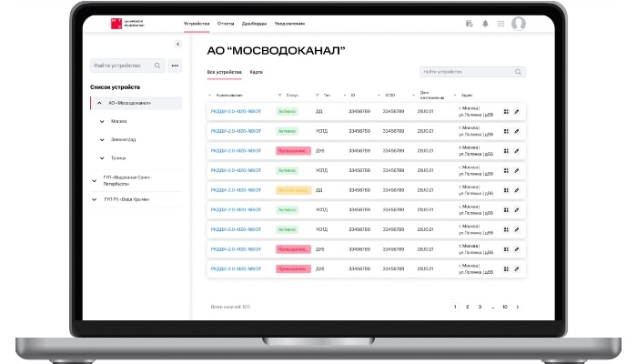The image size is (637, 364).
Task: Open the Дашборды top tab
Action: tap(254, 24)
